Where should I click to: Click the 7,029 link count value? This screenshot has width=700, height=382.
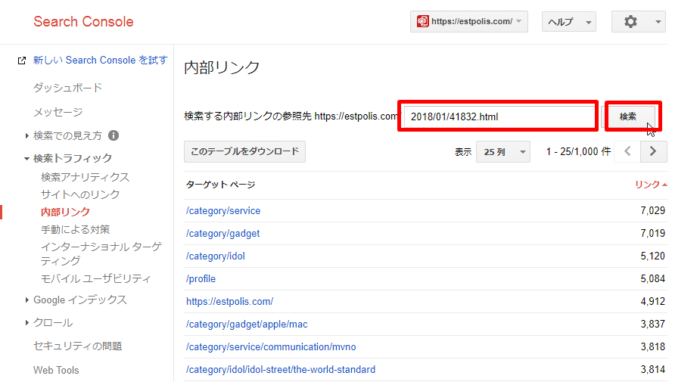[x=653, y=211]
